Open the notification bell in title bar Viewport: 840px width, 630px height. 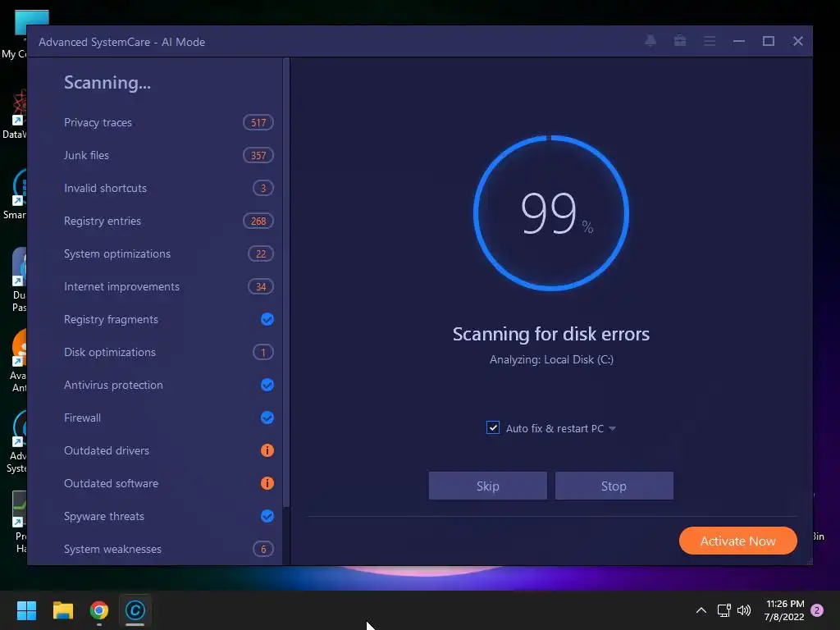click(x=651, y=41)
